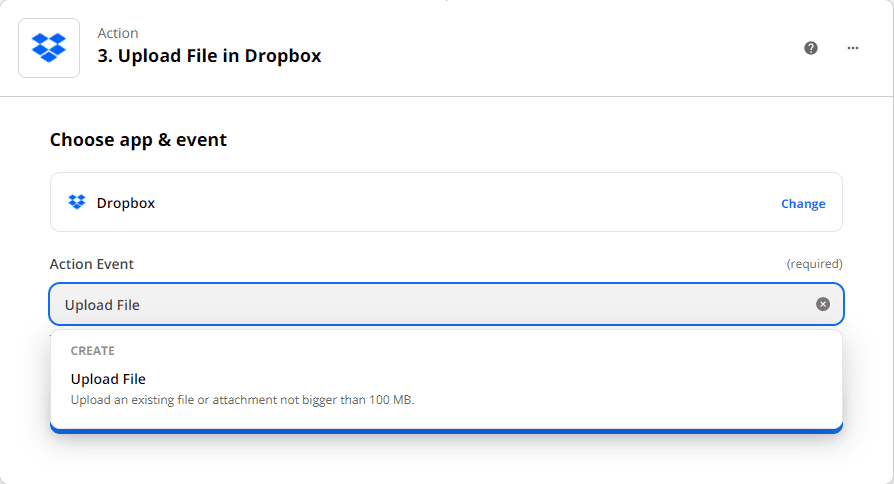Click empty header area beside step title
Screen dimensions: 894x484
pos(560,48)
